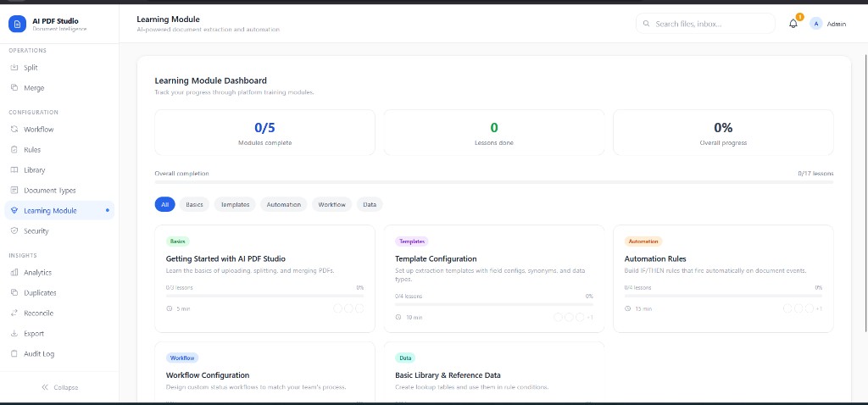868x405 pixels.
Task: Click Automation Rules card progress bar
Action: [x=723, y=296]
